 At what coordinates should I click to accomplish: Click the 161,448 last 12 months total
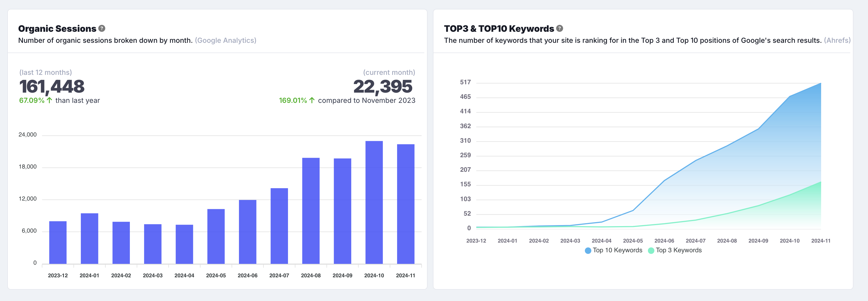click(x=52, y=86)
